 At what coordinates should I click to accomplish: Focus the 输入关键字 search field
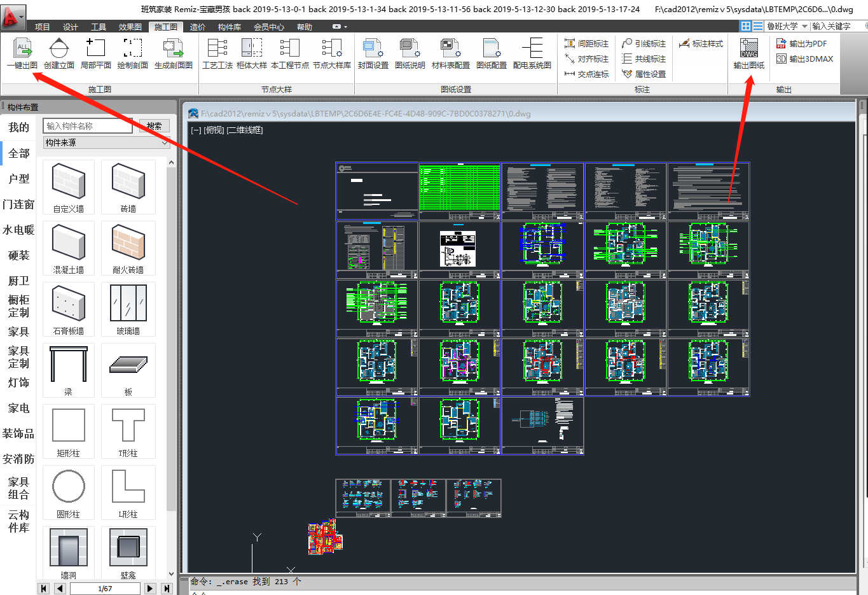click(x=838, y=26)
